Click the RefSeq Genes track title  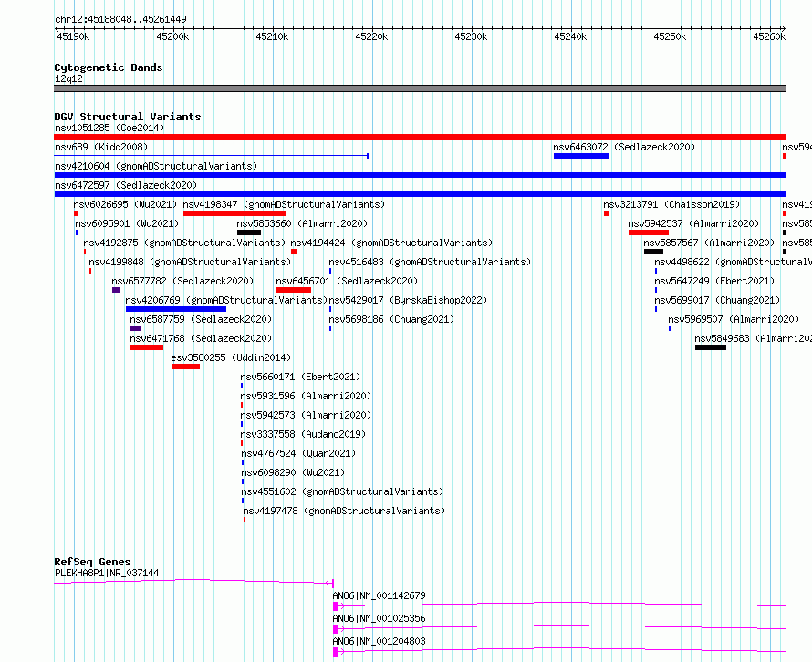click(93, 562)
